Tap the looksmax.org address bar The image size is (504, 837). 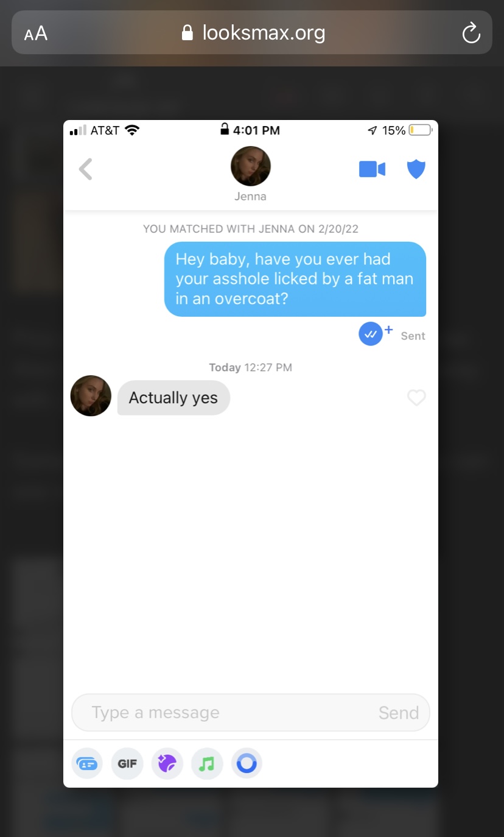252,32
